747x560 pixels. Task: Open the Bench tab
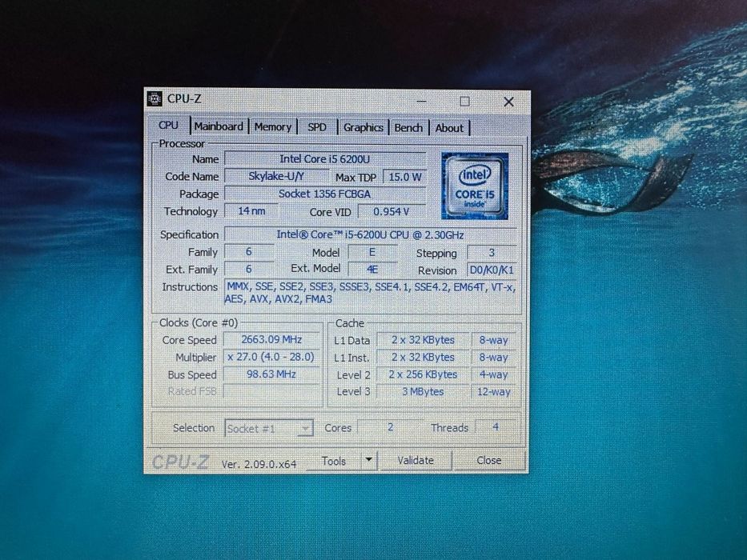click(408, 128)
